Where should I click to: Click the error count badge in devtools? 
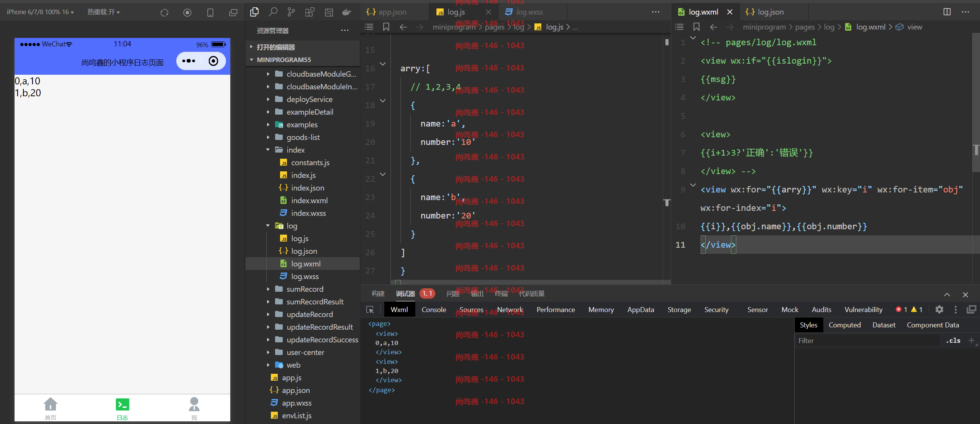tap(901, 309)
